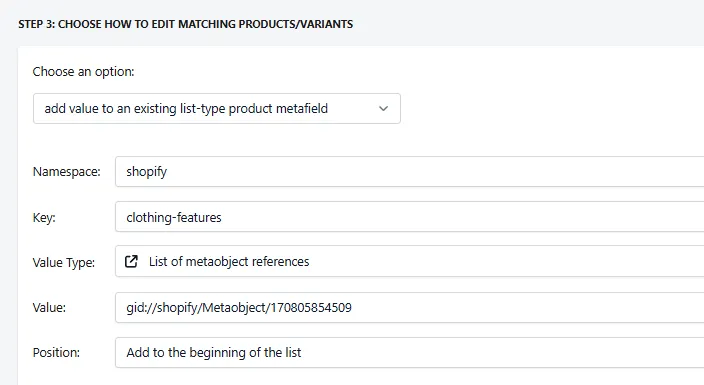Click the 'Namespace:' label

pyautogui.click(x=66, y=172)
